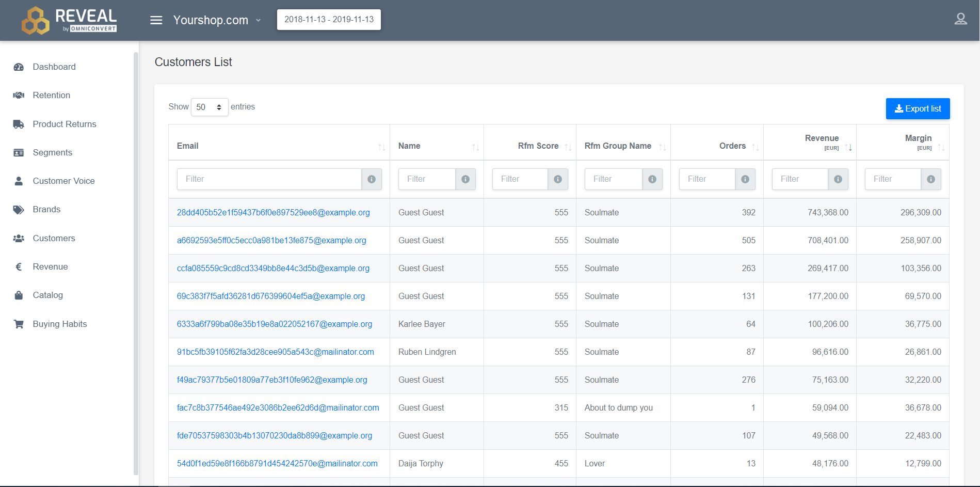This screenshot has width=980, height=487.
Task: Click the sidebar vertical scrollbar
Action: point(136,263)
